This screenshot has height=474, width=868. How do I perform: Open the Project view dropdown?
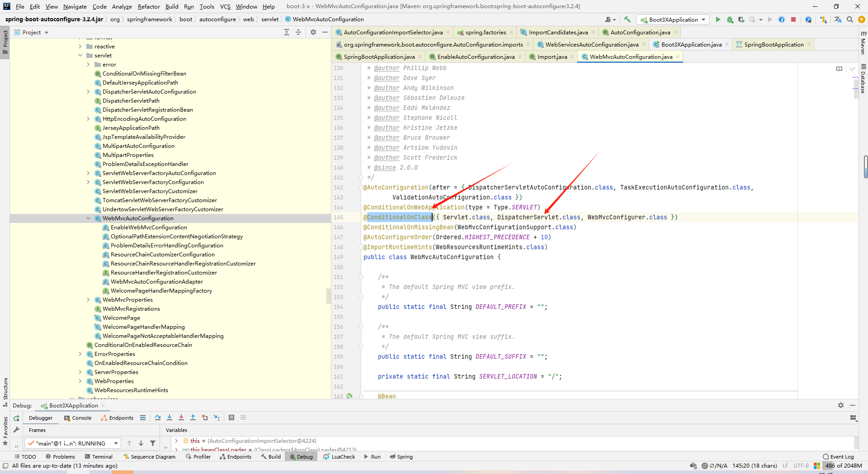click(x=31, y=32)
